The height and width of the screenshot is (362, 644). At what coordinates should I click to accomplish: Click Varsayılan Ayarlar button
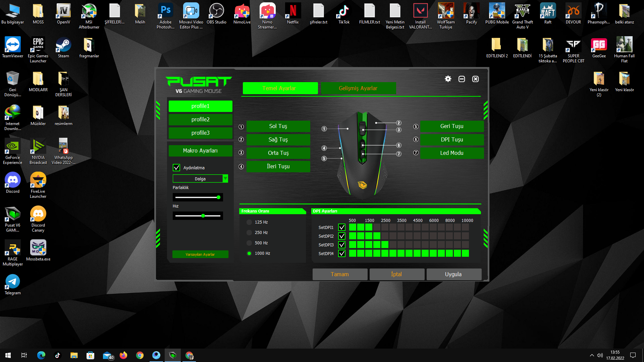pos(200,254)
